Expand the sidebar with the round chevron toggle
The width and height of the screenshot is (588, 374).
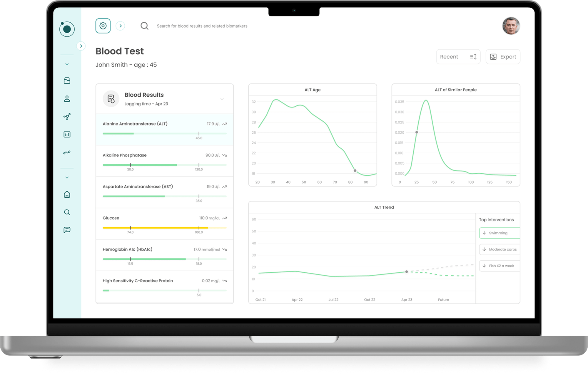tap(81, 46)
